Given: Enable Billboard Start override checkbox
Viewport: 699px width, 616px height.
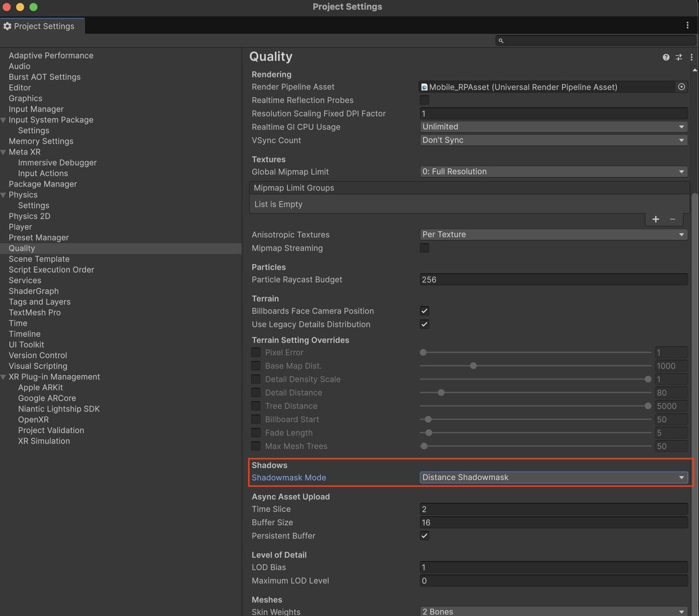Looking at the screenshot, I should pos(256,419).
